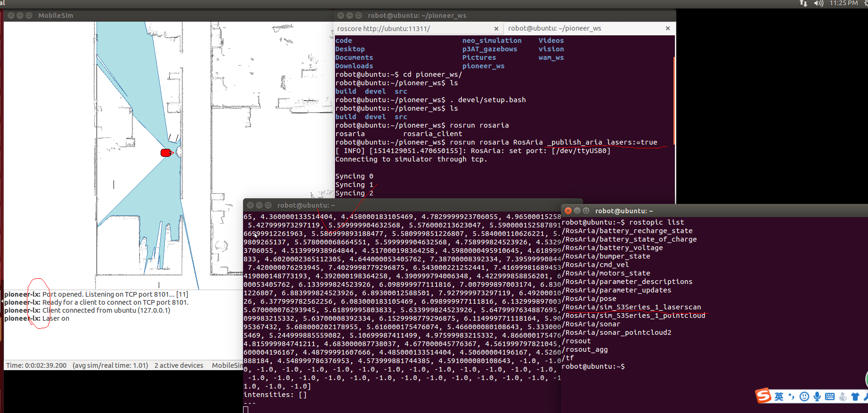Close the robot@ubuntu ~/pioneer_ws tab

[x=667, y=28]
